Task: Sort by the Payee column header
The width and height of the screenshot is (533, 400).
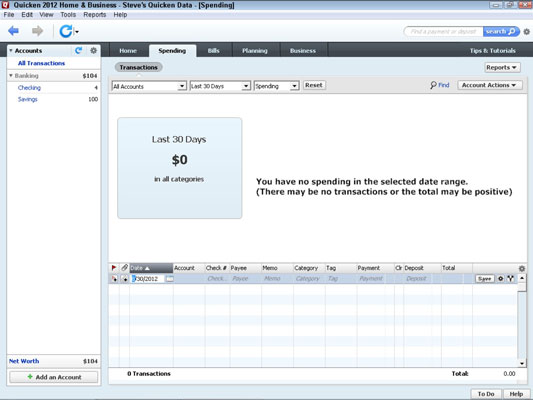Action: (245, 268)
